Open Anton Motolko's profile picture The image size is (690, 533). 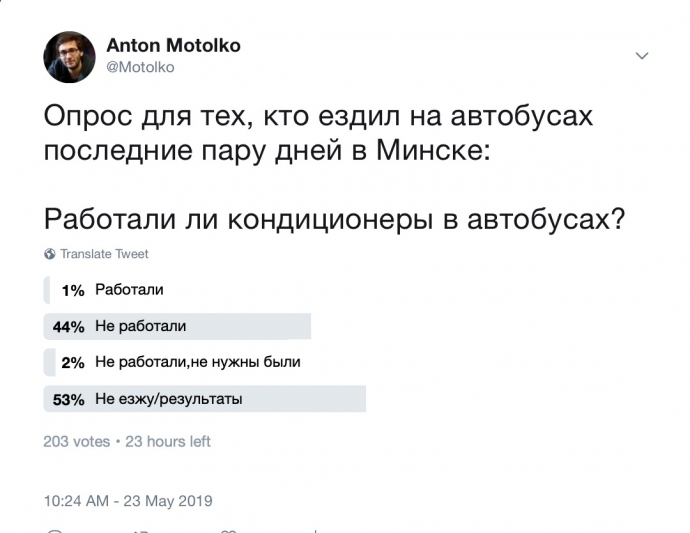69,57
